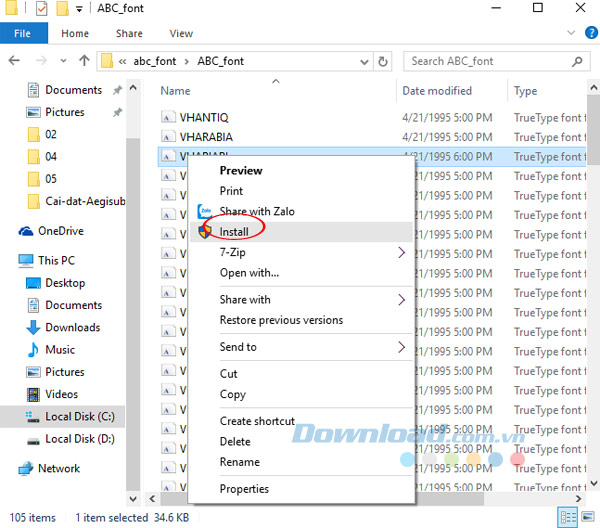Screen dimensions: 600x528
Task: Click the search magnifier icon
Action: (577, 61)
